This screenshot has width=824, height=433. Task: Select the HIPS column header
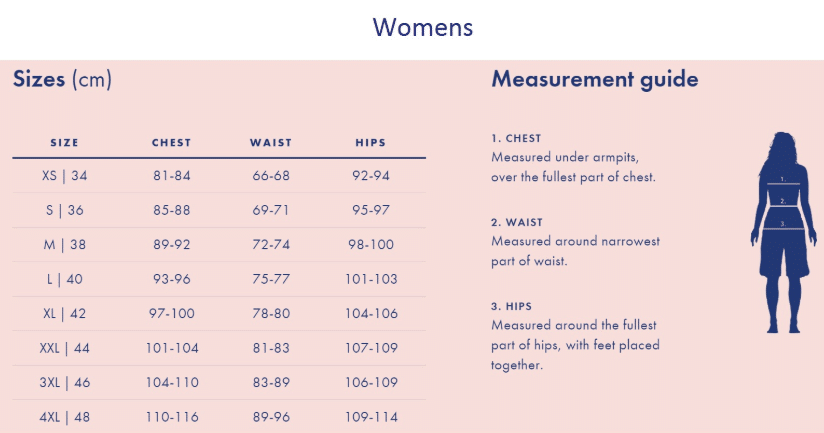(370, 142)
